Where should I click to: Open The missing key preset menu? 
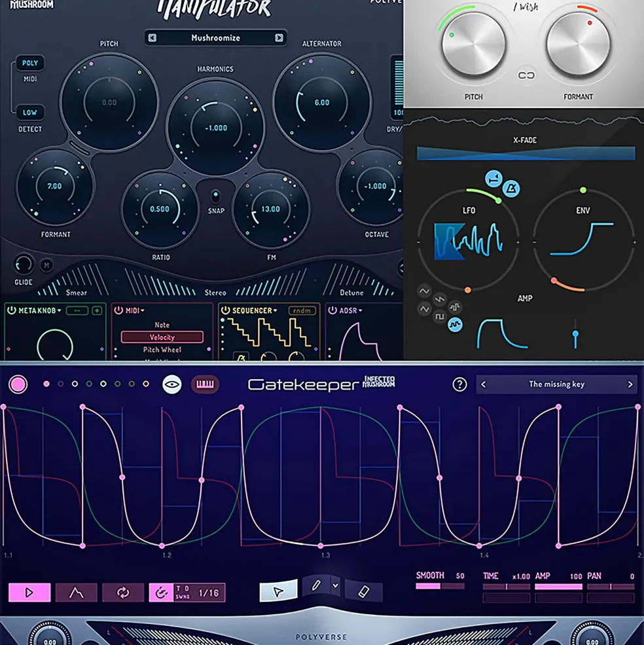pyautogui.click(x=556, y=384)
